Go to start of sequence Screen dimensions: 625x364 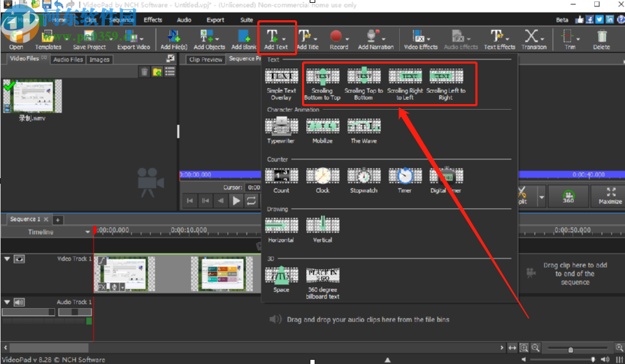click(x=190, y=201)
